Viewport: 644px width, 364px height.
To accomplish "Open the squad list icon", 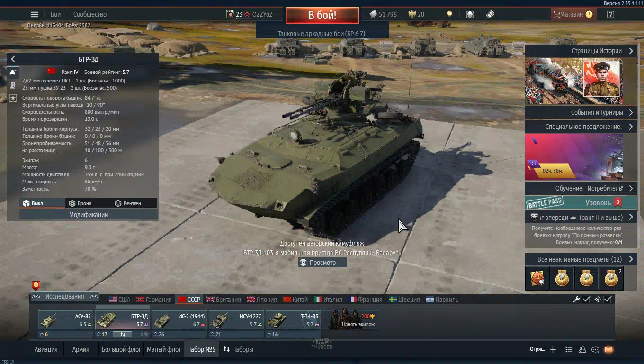I will tap(569, 349).
